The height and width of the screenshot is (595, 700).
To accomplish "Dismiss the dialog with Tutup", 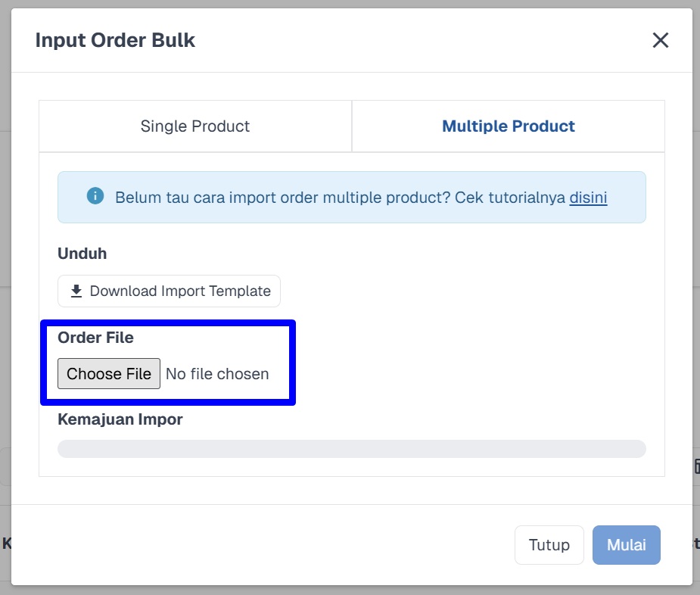I will tap(549, 544).
